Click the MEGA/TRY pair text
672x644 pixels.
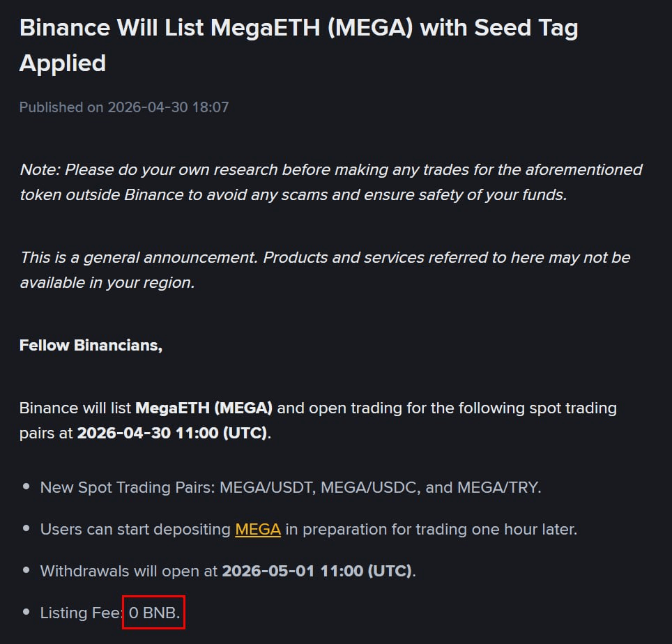coord(498,487)
